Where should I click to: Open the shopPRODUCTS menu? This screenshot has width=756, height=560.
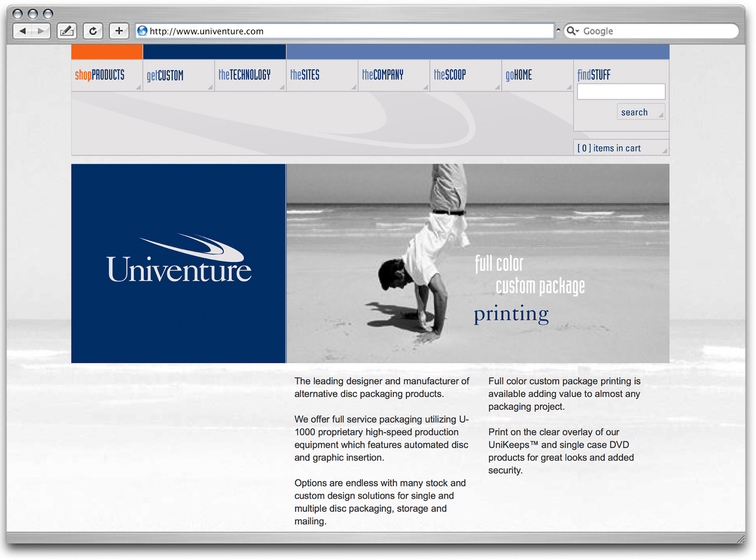pos(107,75)
